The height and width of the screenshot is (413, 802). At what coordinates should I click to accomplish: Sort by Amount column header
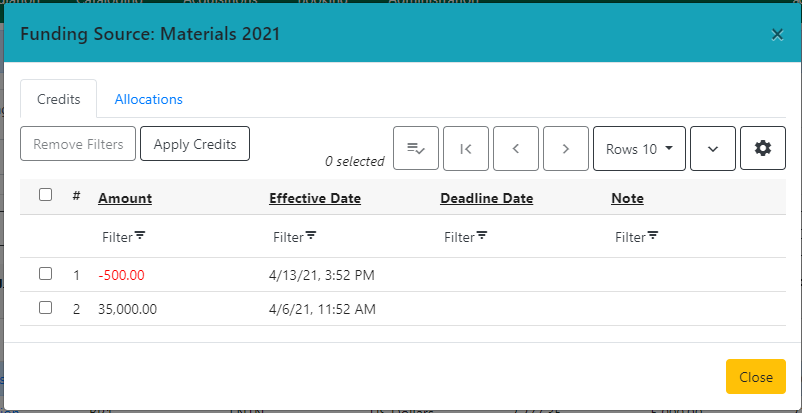[125, 198]
